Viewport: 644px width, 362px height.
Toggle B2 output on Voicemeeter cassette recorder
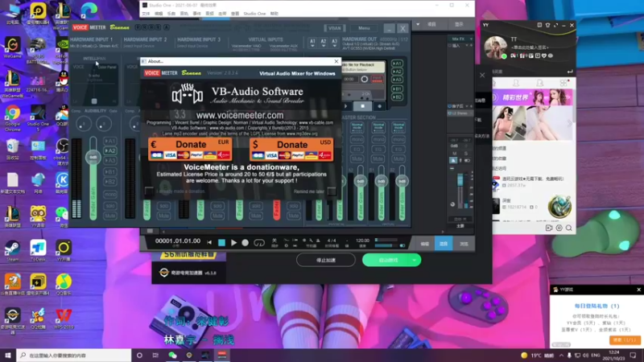397,97
